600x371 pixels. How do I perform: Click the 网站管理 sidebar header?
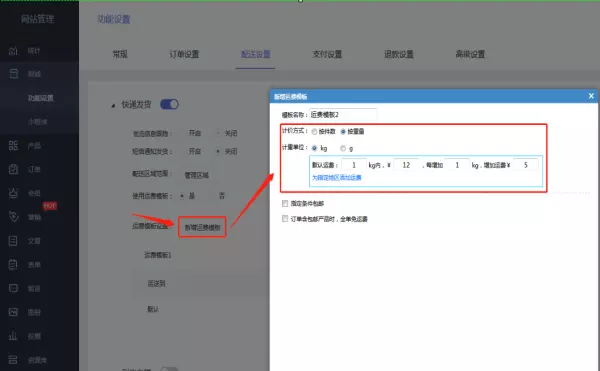pos(38,19)
